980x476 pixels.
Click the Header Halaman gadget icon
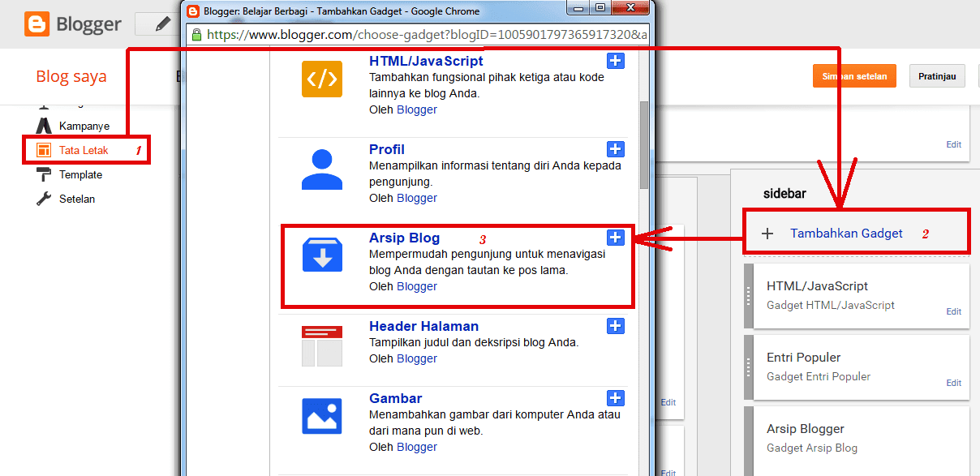tap(322, 345)
